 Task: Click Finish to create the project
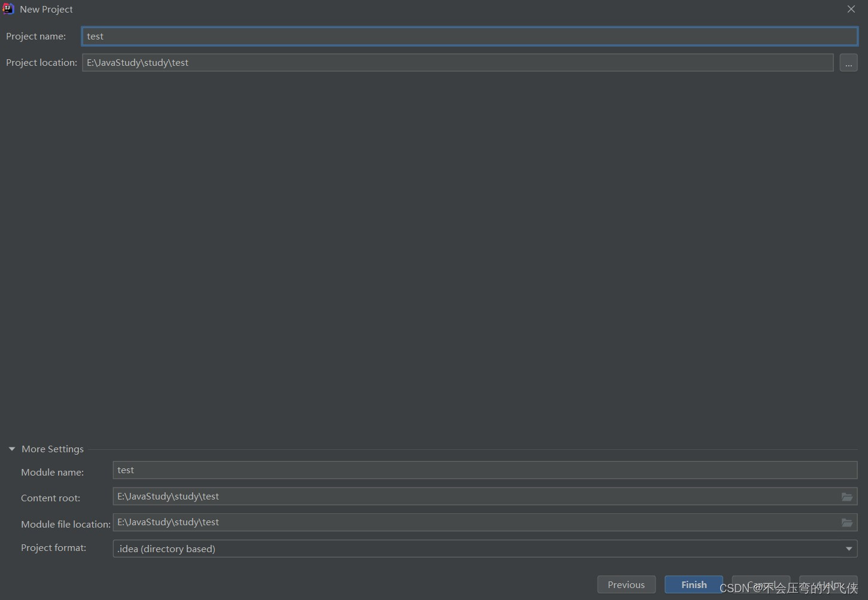[694, 584]
